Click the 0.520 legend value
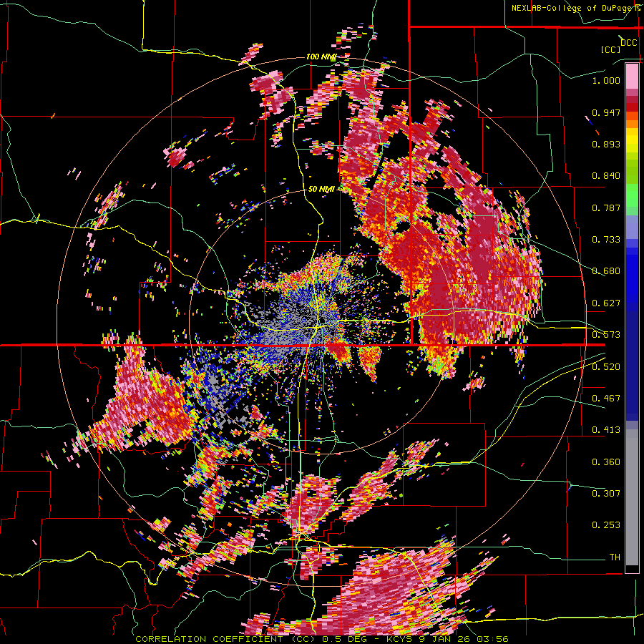The height and width of the screenshot is (644, 644). tap(606, 366)
